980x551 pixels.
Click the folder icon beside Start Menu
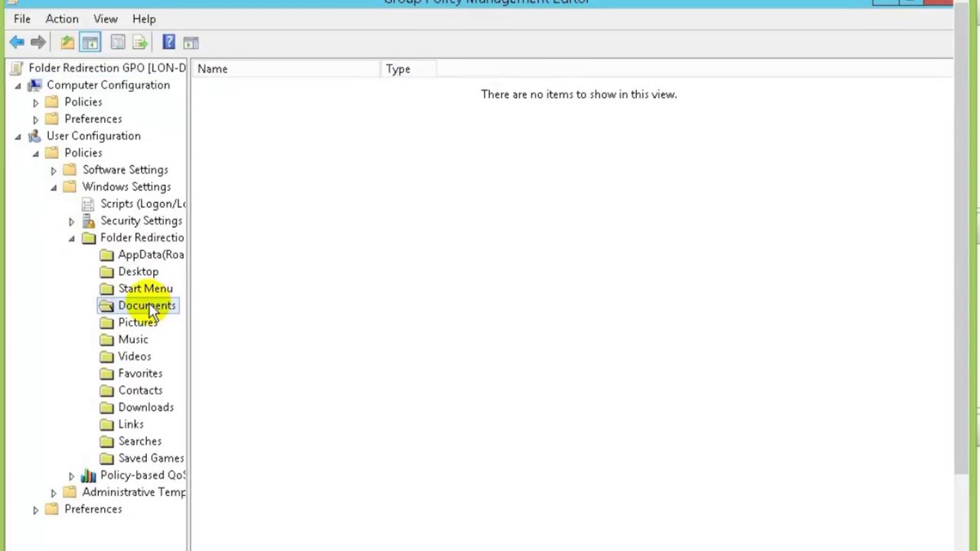click(x=106, y=289)
